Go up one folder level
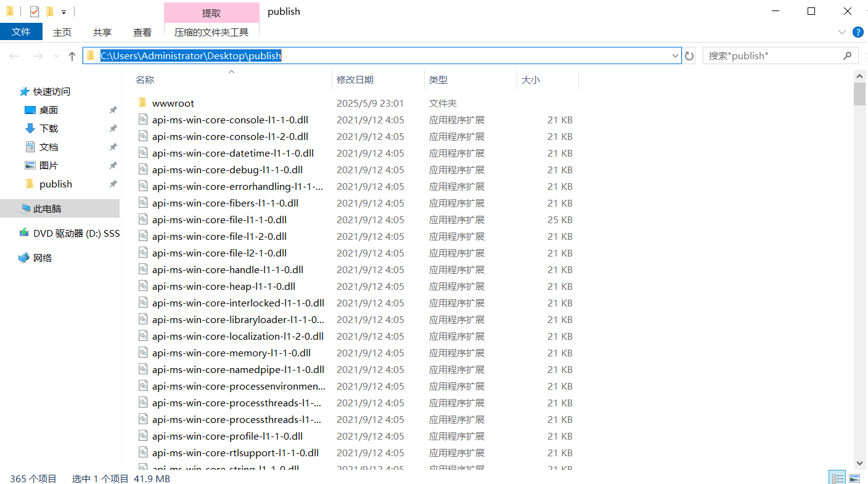 point(72,56)
